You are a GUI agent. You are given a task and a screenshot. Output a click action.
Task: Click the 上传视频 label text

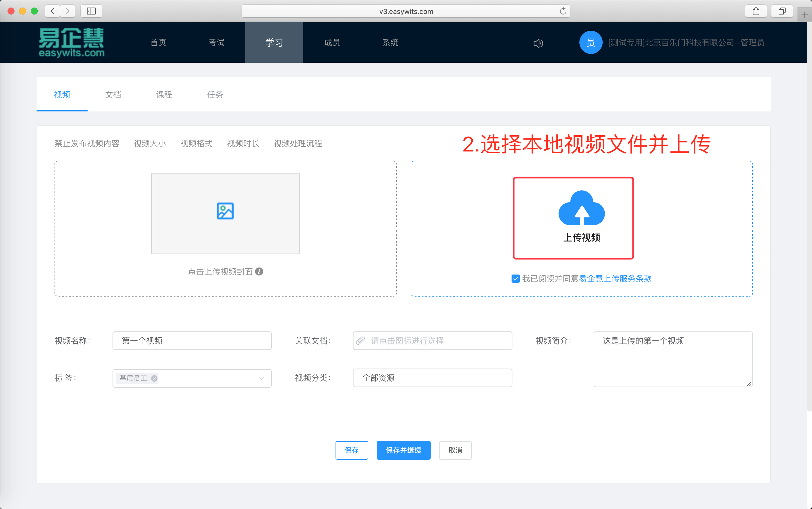point(581,237)
